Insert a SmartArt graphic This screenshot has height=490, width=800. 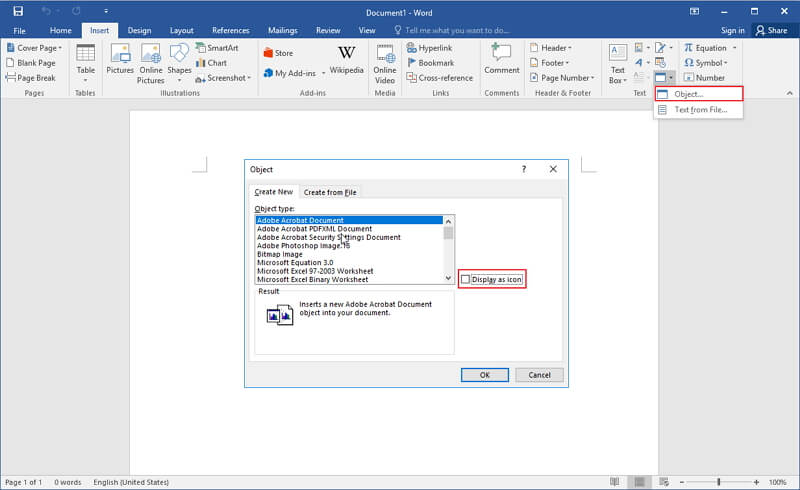tap(215, 47)
